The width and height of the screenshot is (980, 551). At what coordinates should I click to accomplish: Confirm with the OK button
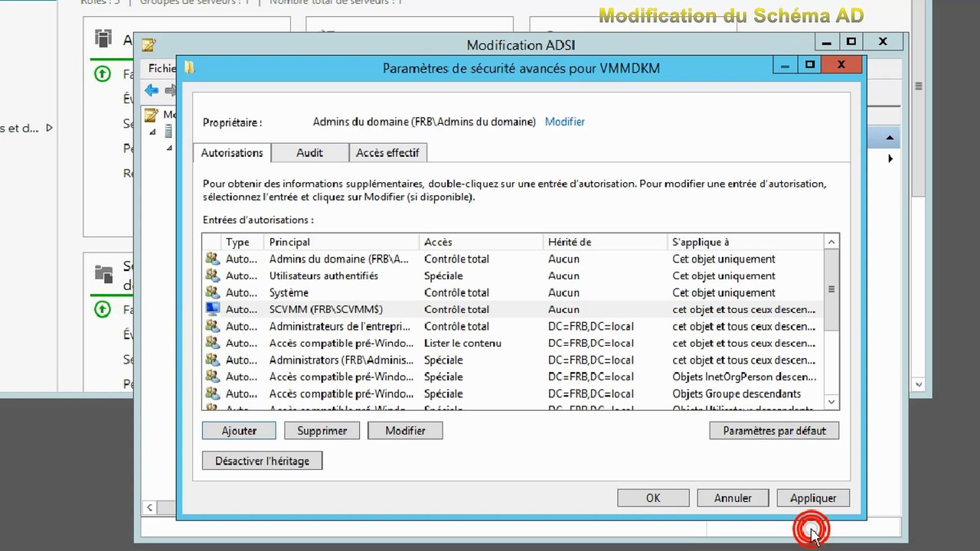click(653, 498)
